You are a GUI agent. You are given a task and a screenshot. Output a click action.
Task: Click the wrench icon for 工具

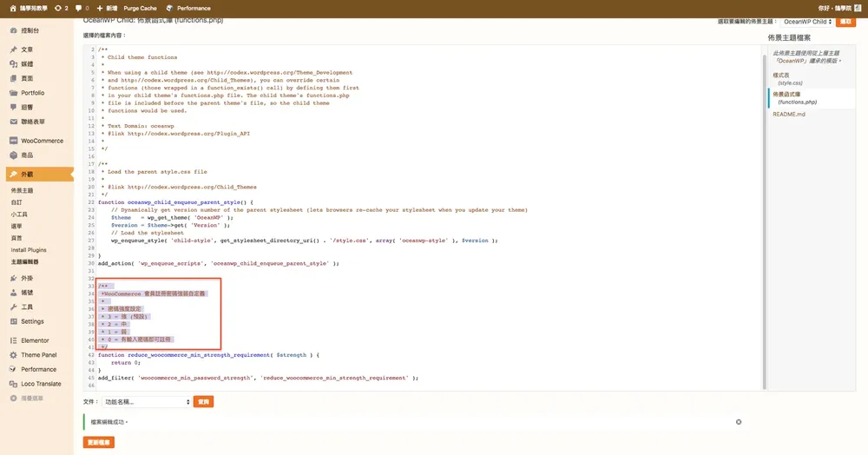(13, 307)
